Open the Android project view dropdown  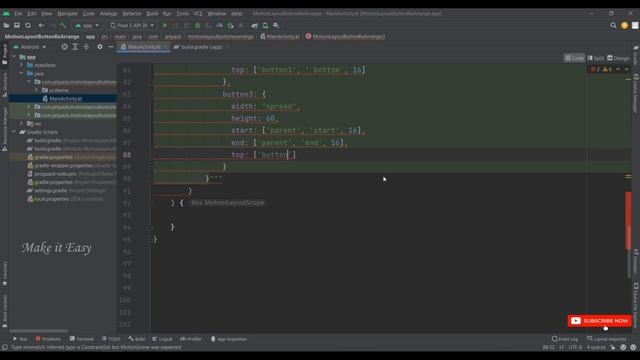[30, 47]
